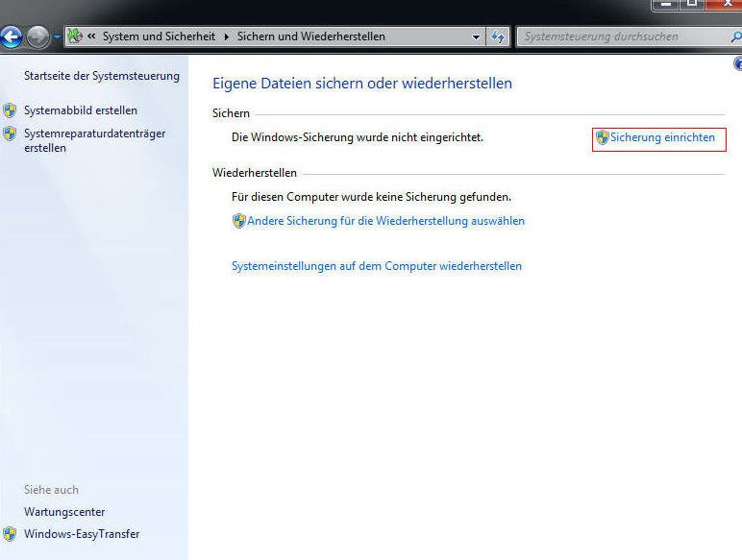742x560 pixels.
Task: Select the Sichern und Wiederherstellen breadcrumb
Action: (x=310, y=37)
